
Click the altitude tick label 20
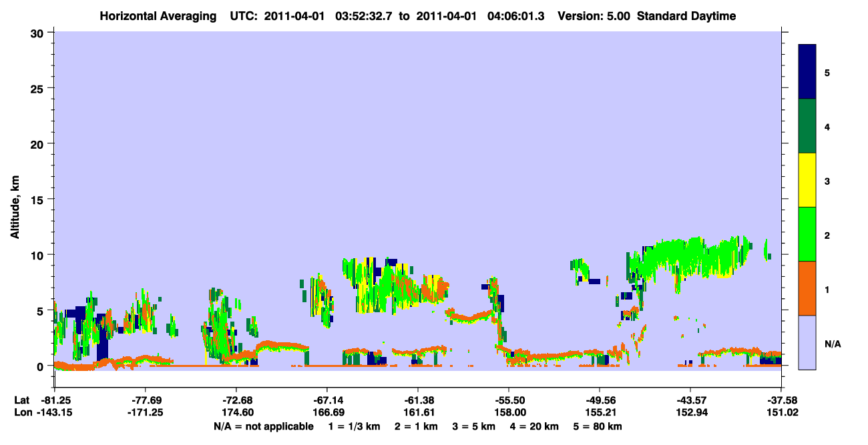39,143
